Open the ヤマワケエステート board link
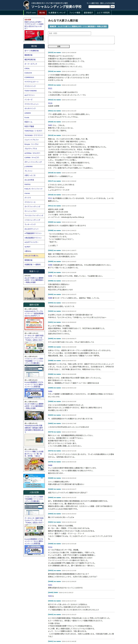 click(x=34, y=82)
